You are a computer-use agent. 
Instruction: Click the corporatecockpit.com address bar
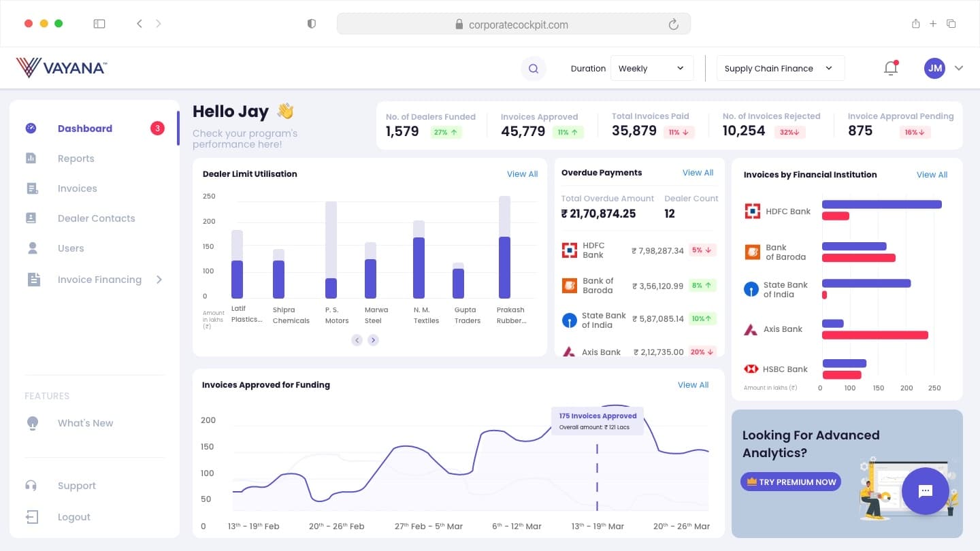tap(514, 24)
